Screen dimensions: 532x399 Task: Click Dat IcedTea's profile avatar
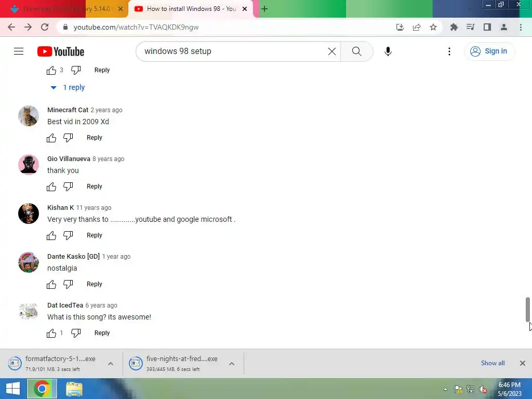[29, 311]
